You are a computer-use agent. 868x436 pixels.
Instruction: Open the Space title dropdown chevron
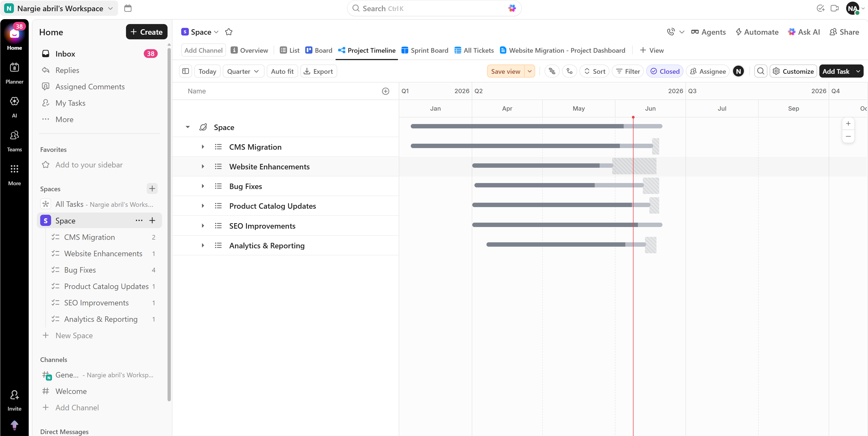click(216, 32)
